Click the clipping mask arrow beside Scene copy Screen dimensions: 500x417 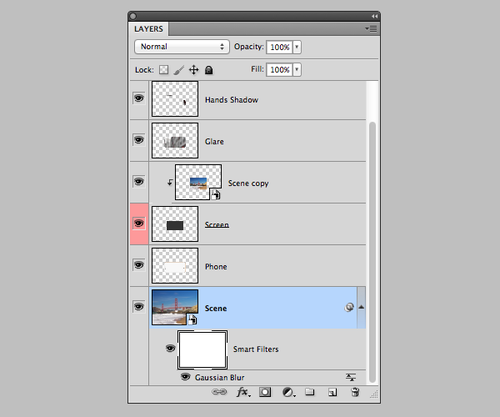pyautogui.click(x=170, y=182)
